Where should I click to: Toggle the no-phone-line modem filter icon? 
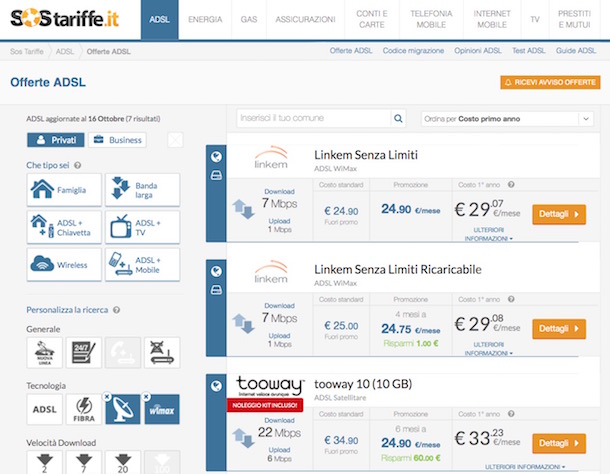[162, 353]
